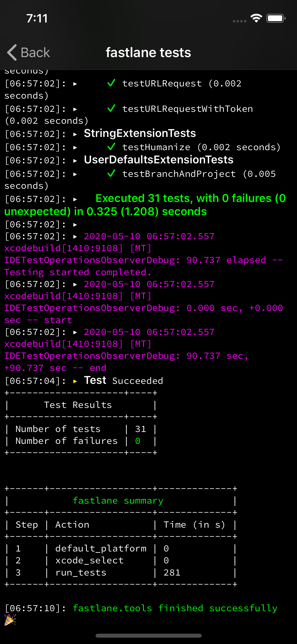The height and width of the screenshot is (644, 297).
Task: Tap the 'Step' column header
Action: point(27,525)
